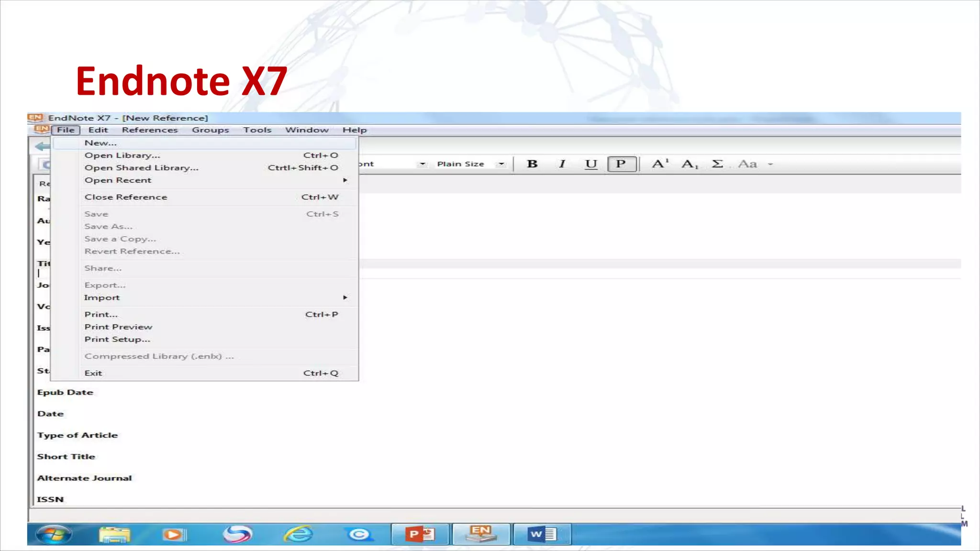Click Save As... menu entry
Screen dimensions: 980x551
coord(205,227)
